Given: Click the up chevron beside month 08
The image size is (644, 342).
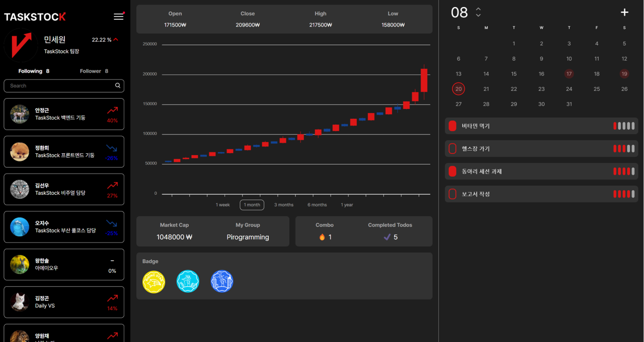Looking at the screenshot, I should [478, 9].
